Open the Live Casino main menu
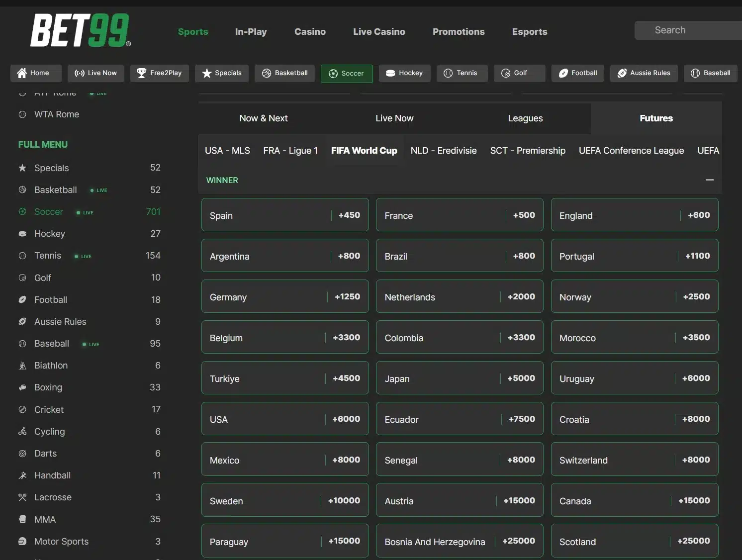Viewport: 742px width, 560px height. [x=379, y=31]
